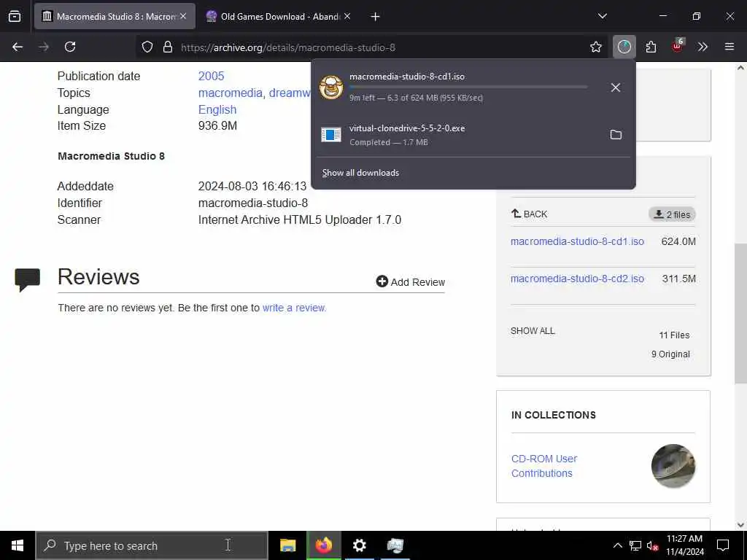Select the 9 Original text

[x=670, y=354]
